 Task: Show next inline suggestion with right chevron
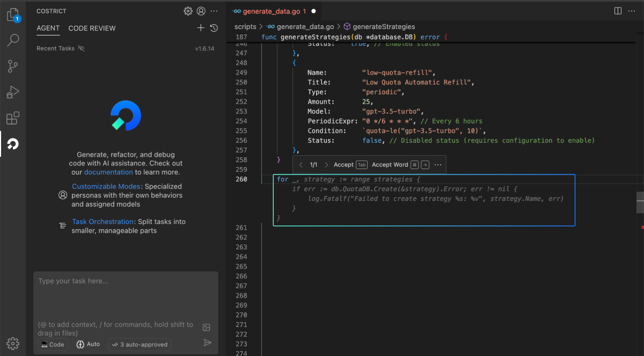[x=326, y=165]
